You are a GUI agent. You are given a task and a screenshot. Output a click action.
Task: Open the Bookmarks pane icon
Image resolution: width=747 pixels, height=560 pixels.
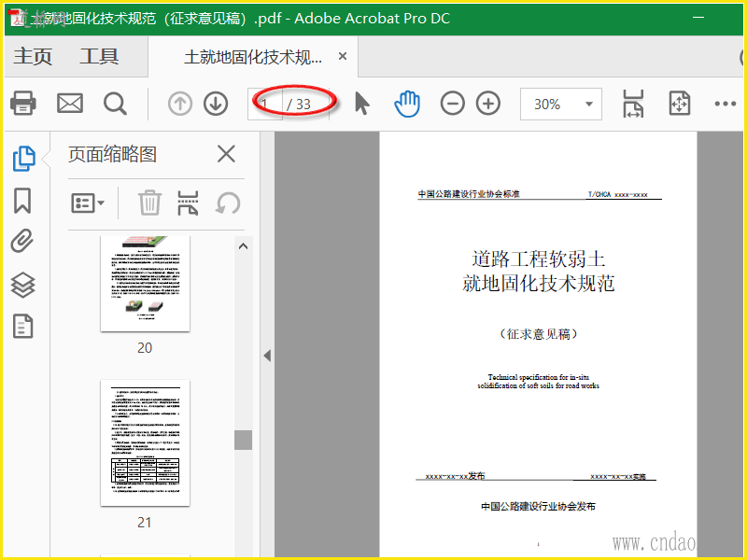(22, 201)
